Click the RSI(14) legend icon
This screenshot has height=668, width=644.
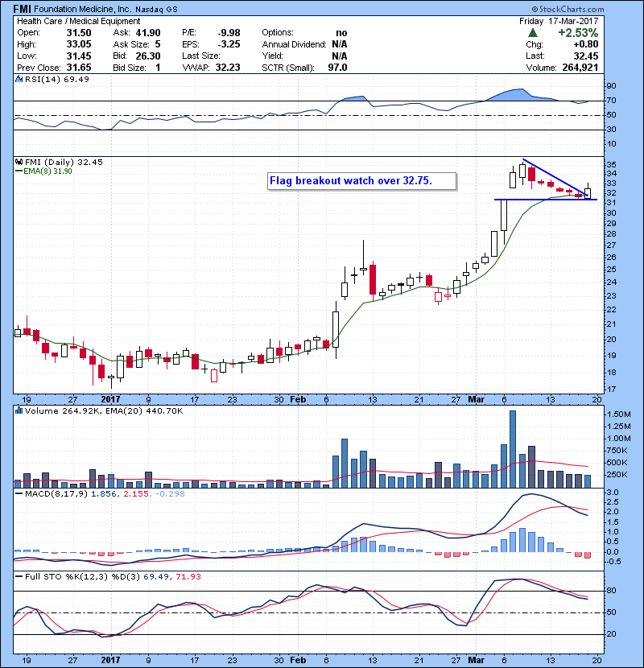point(19,80)
